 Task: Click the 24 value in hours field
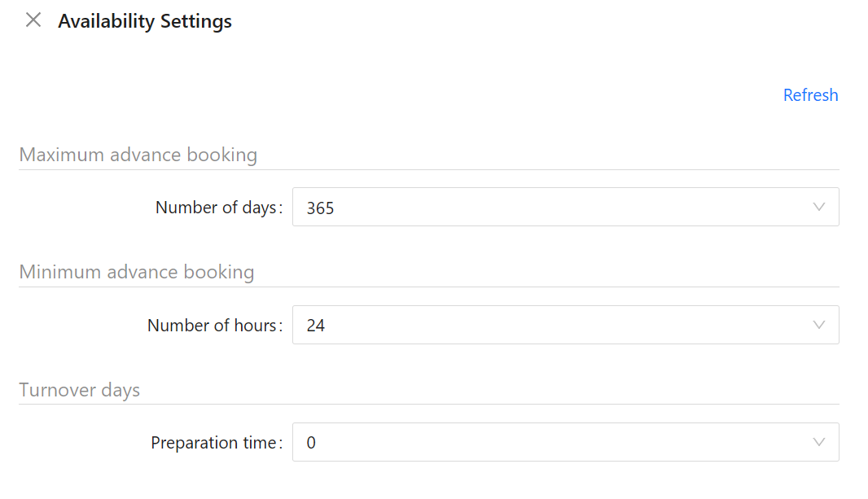point(316,326)
